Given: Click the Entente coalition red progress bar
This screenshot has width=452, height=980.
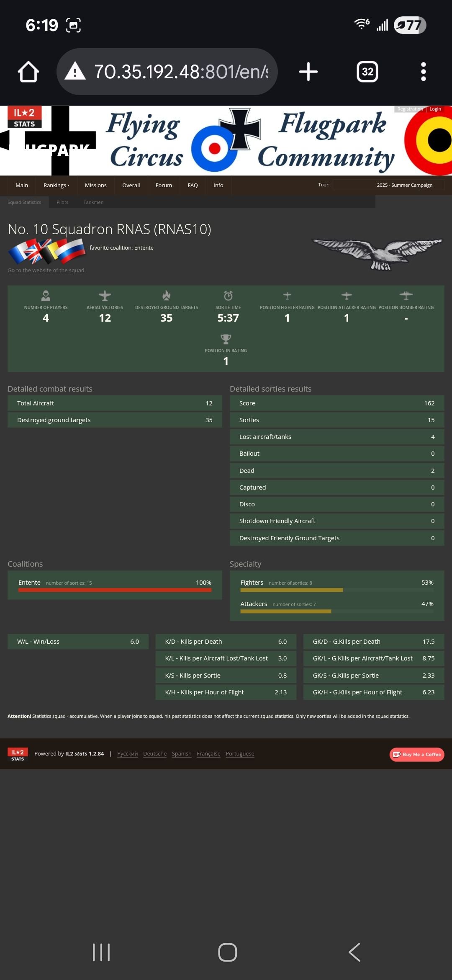Looking at the screenshot, I should click(x=115, y=590).
